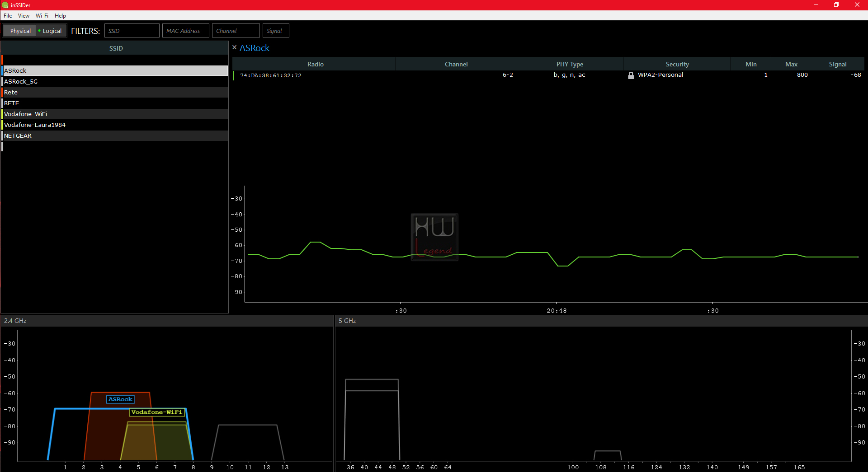
Task: Click the WPA2-Personal security value
Action: (x=660, y=75)
